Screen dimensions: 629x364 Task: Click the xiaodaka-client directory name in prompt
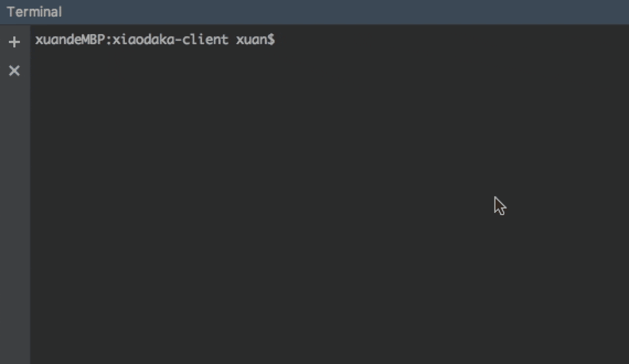point(170,40)
